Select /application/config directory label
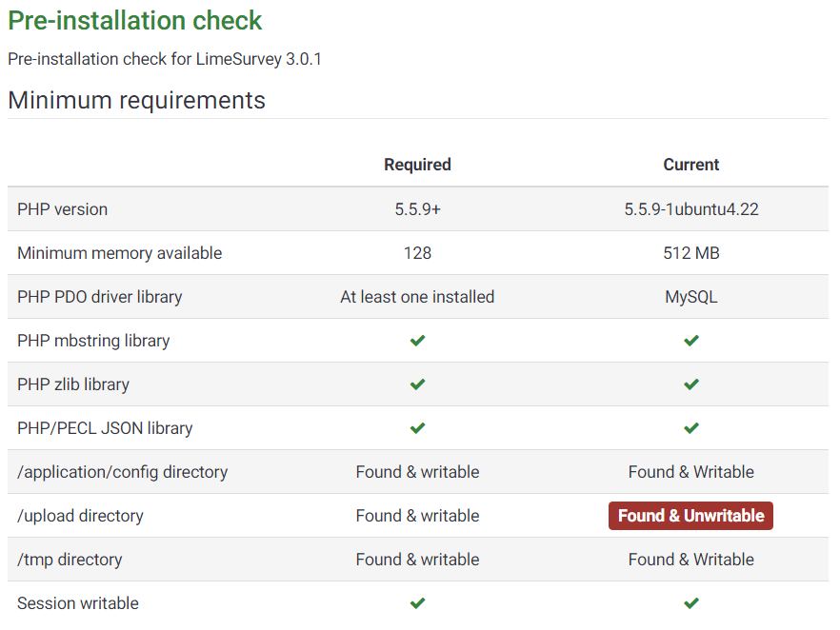The height and width of the screenshot is (630, 840). pyautogui.click(x=122, y=472)
